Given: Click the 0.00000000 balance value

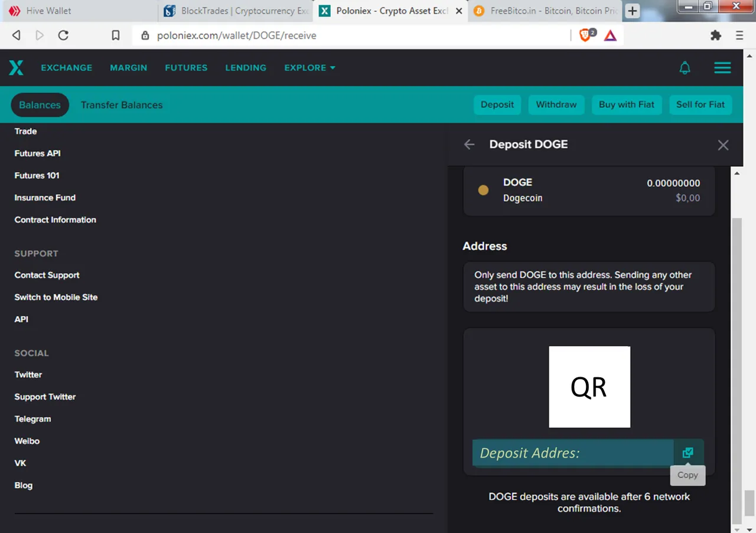Looking at the screenshot, I should 673,184.
